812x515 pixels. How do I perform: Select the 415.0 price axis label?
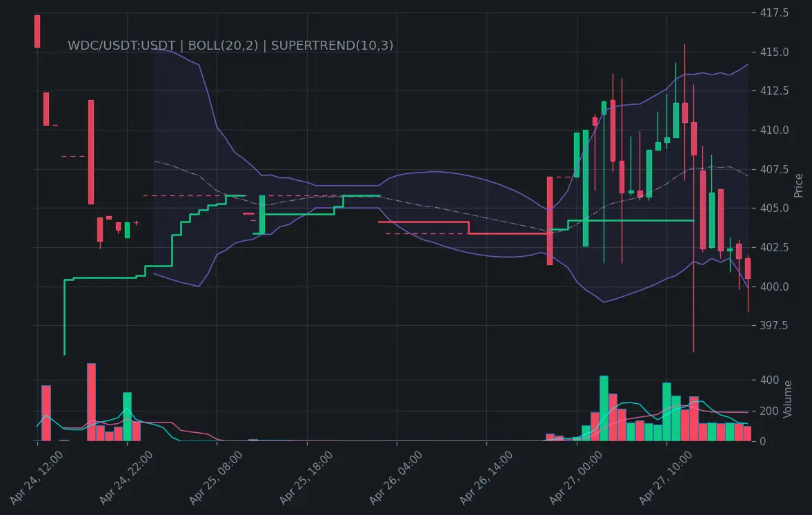(774, 52)
